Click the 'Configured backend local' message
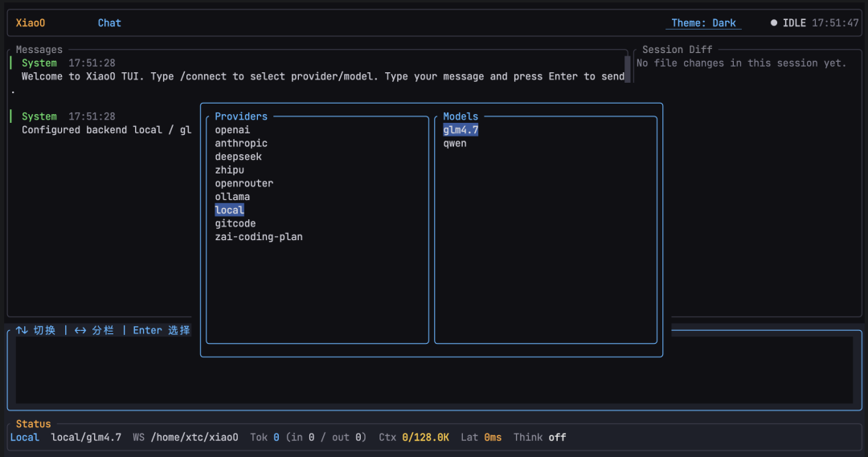 (x=106, y=130)
